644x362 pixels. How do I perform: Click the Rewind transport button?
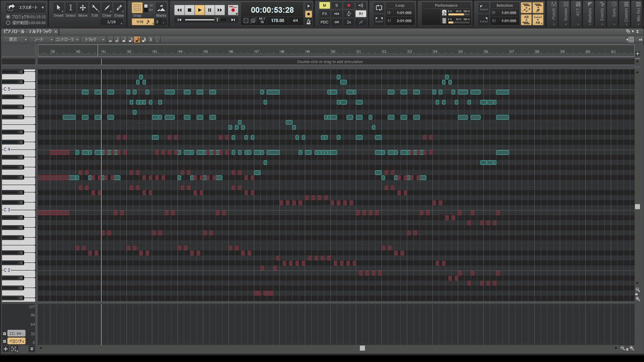point(179,10)
